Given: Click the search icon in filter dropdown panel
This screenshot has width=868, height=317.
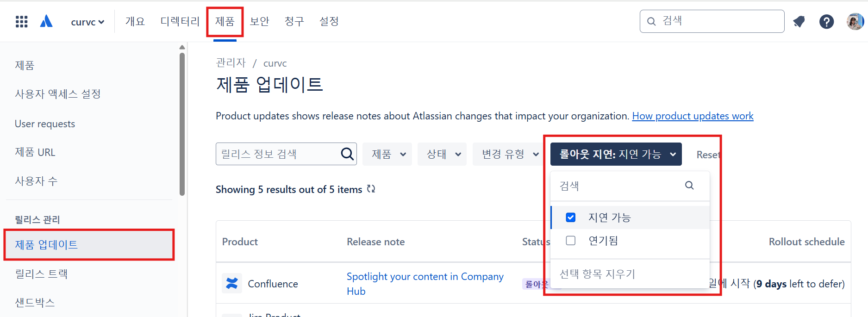Looking at the screenshot, I should pos(689,186).
